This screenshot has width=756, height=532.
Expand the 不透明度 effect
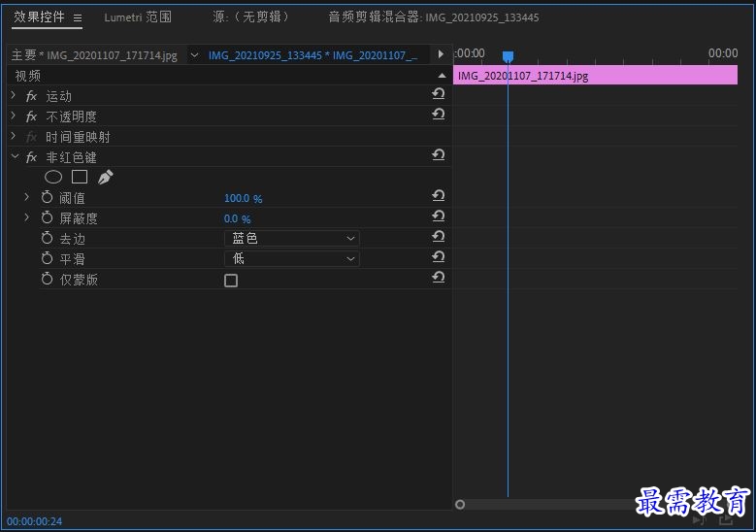14,116
